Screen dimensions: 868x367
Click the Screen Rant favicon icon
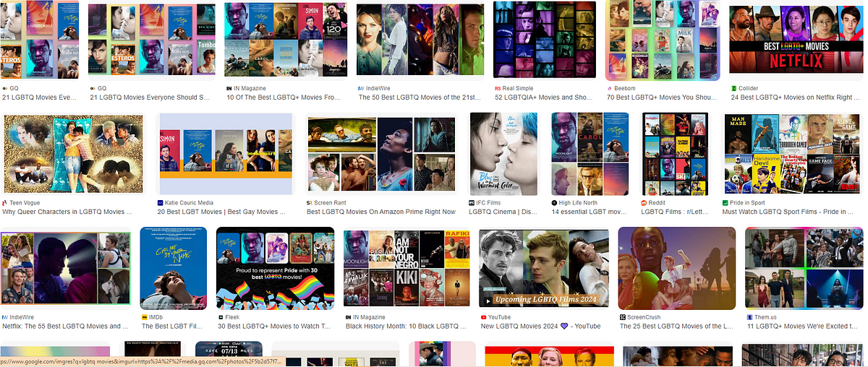[x=310, y=203]
